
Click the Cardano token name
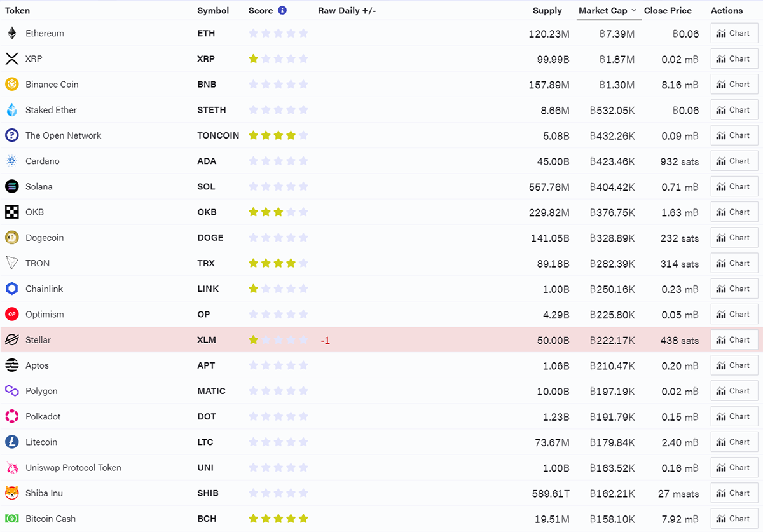coord(43,161)
